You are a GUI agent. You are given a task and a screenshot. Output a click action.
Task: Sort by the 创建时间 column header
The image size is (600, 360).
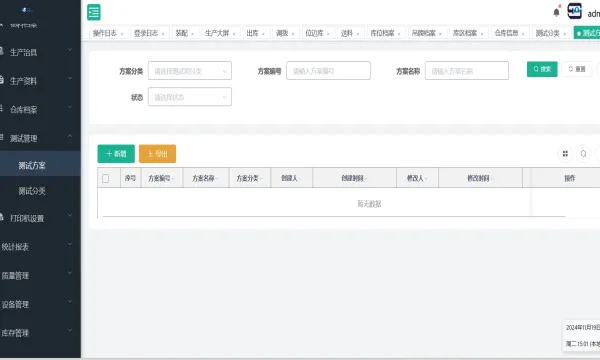coord(354,178)
